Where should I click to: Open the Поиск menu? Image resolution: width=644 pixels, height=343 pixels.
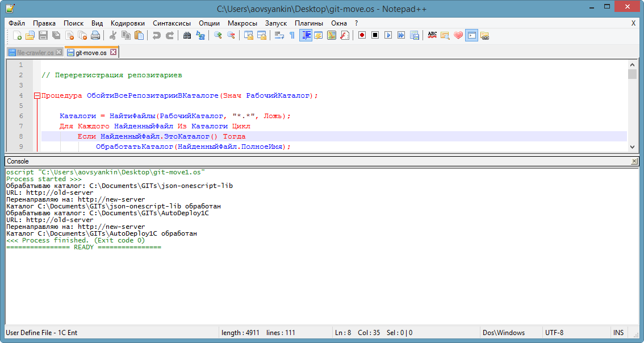73,23
